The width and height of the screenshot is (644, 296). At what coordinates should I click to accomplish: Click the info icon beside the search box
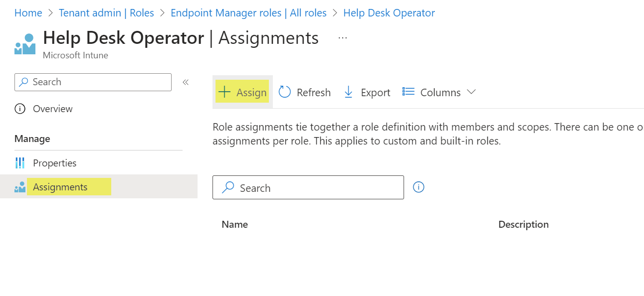pos(419,187)
